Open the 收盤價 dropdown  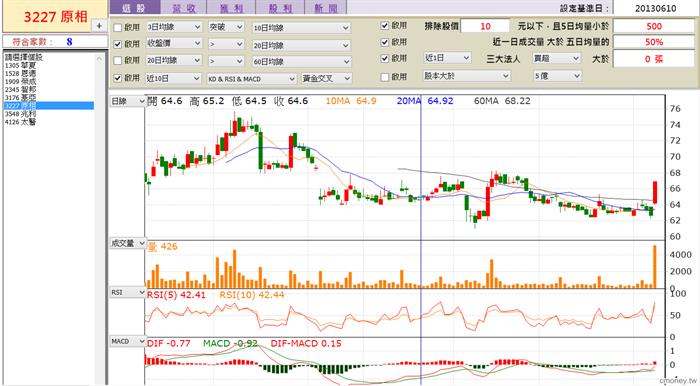(174, 44)
